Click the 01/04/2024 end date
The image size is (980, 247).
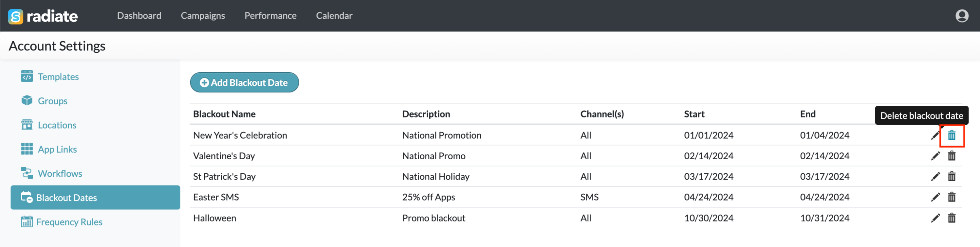(x=824, y=135)
